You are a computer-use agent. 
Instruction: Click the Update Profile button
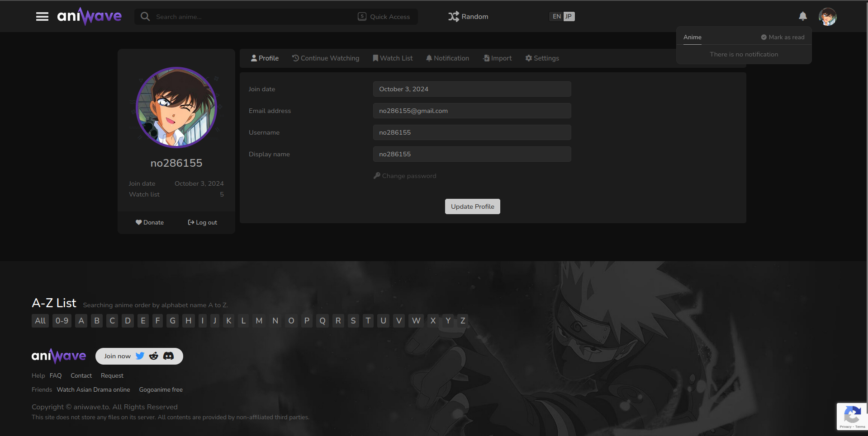pyautogui.click(x=473, y=206)
